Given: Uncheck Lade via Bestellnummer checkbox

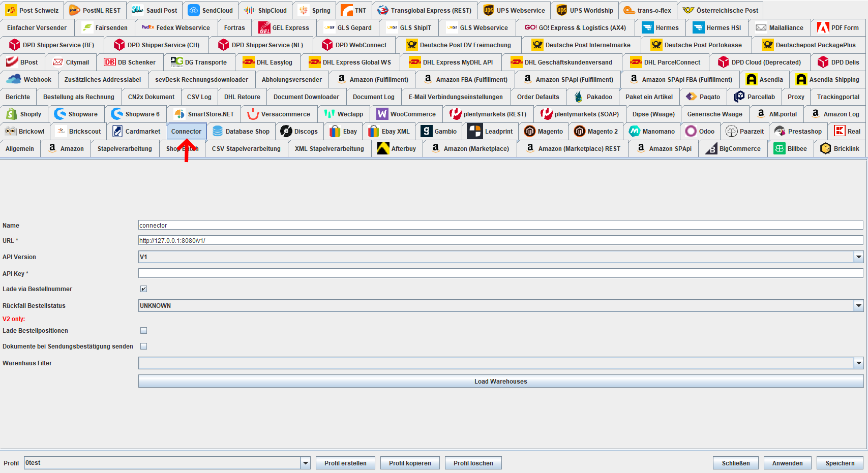Looking at the screenshot, I should click(144, 289).
